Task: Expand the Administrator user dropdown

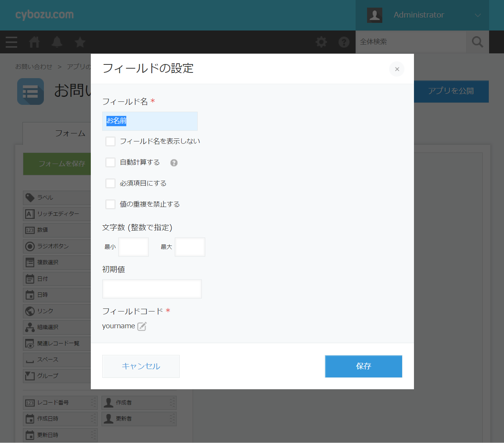Action: click(x=477, y=15)
